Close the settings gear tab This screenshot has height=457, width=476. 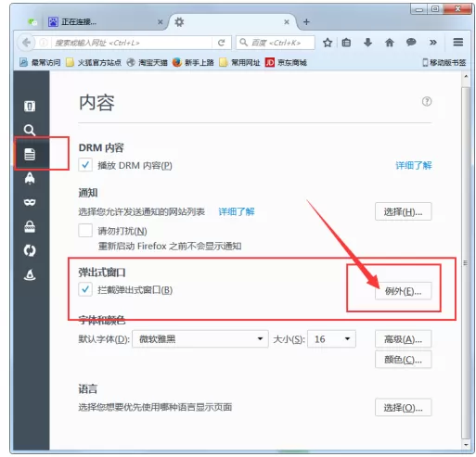tap(287, 22)
